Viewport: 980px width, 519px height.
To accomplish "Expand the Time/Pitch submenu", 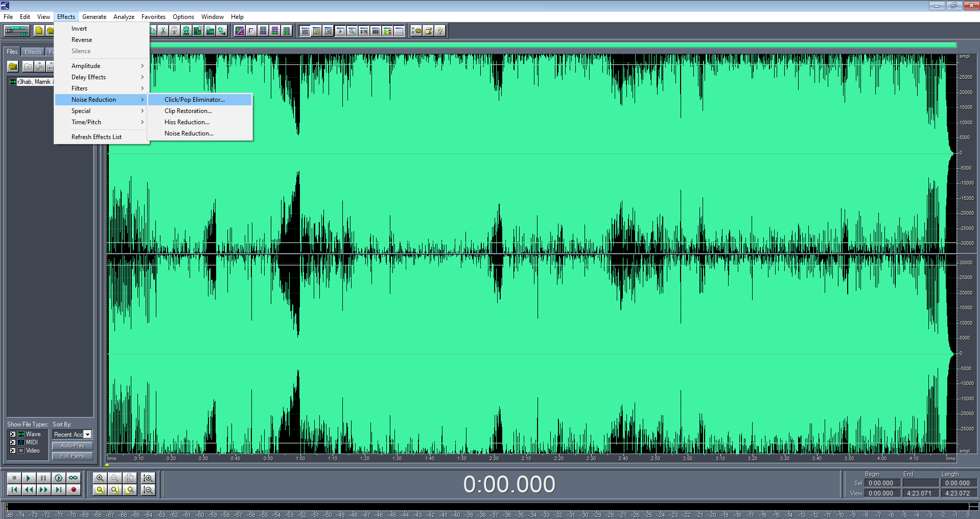I will tap(102, 122).
